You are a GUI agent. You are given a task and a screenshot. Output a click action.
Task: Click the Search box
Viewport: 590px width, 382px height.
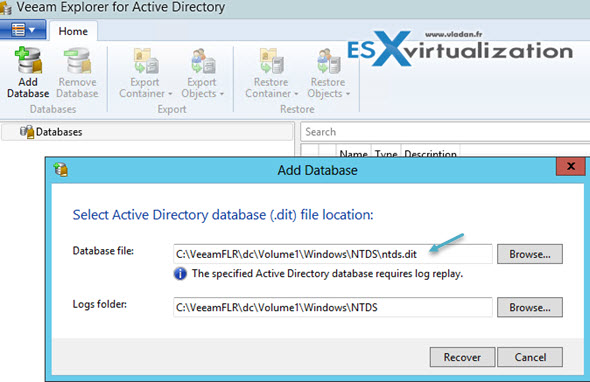click(x=445, y=132)
